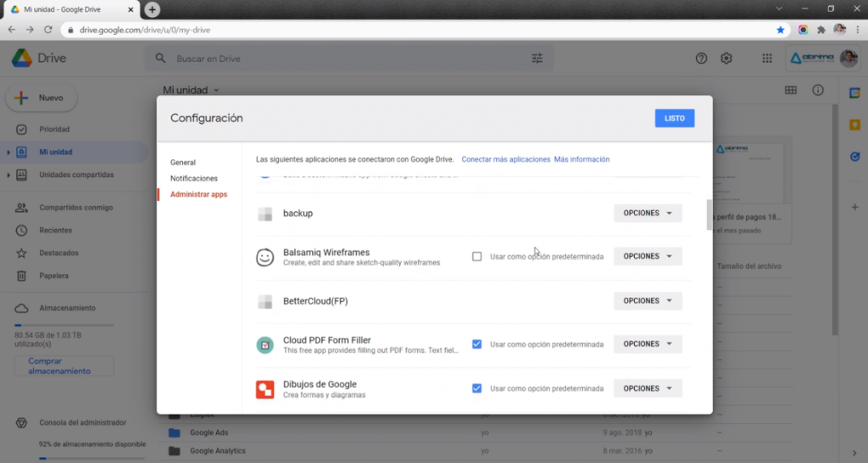Click the main Drive page scrollbar

[x=834, y=220]
